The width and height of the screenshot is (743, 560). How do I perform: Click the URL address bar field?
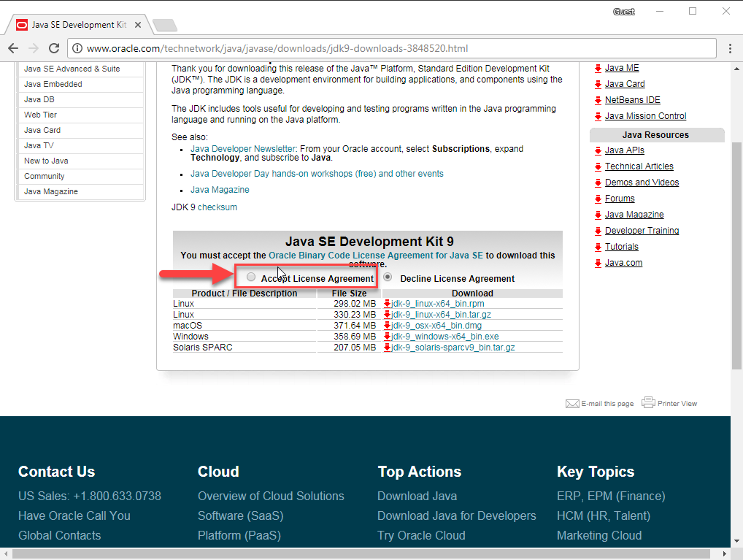394,49
